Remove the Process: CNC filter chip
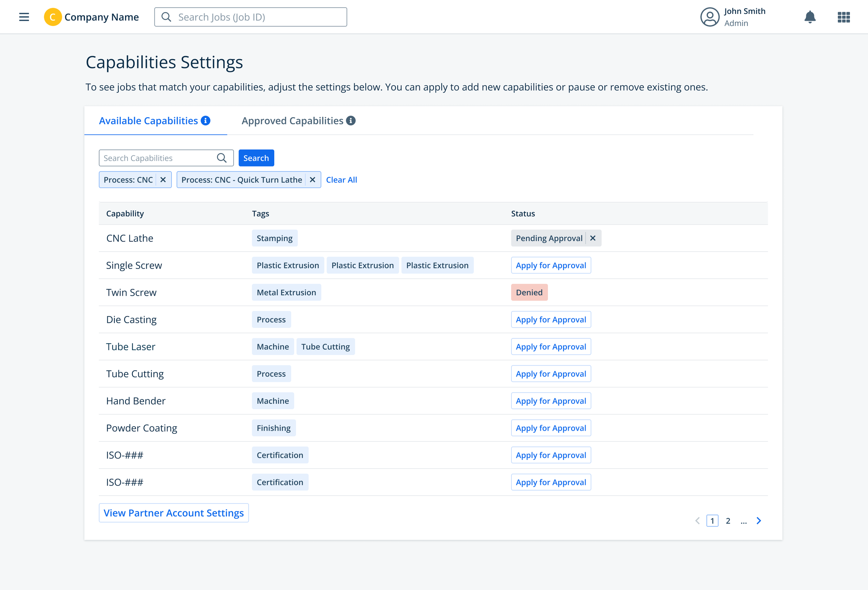 coord(163,180)
